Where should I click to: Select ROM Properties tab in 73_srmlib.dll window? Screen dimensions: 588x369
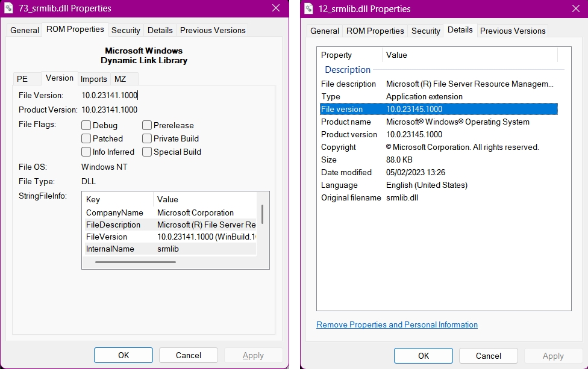pyautogui.click(x=75, y=29)
